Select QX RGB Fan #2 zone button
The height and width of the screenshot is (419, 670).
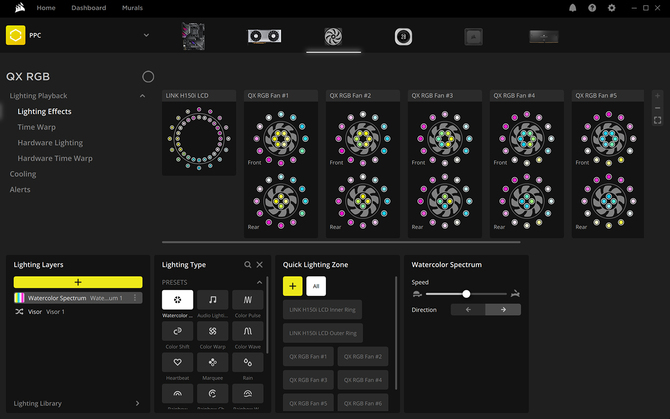(x=363, y=356)
